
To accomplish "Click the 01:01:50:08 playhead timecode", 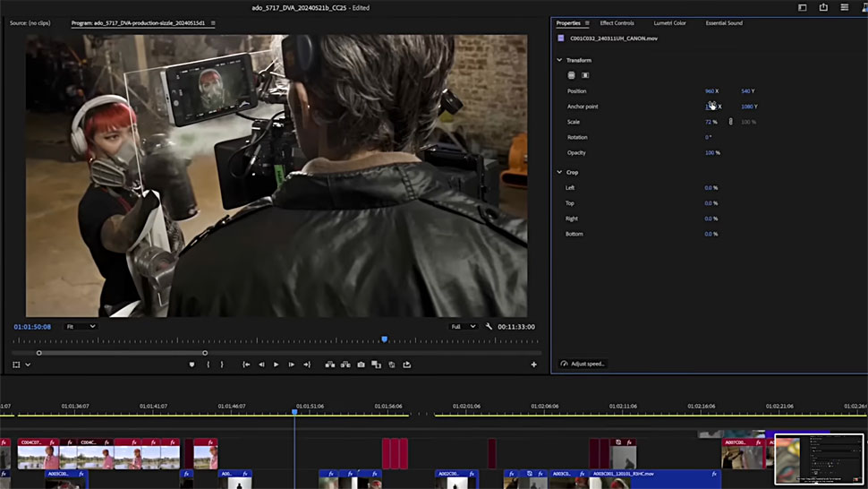I will tap(32, 327).
